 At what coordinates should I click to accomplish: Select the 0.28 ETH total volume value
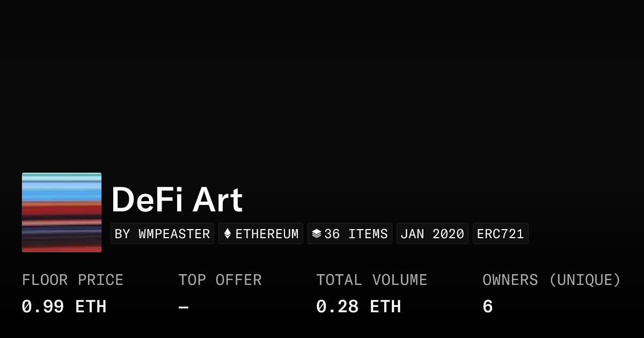[358, 307]
